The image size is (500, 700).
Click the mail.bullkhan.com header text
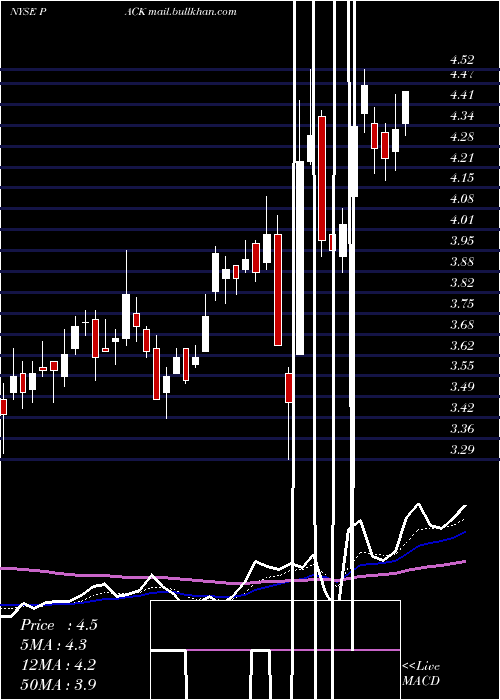point(192,12)
